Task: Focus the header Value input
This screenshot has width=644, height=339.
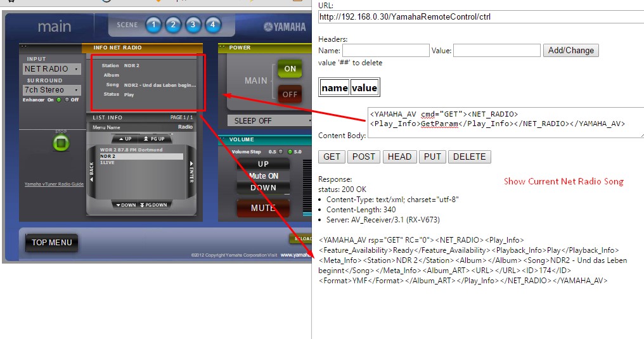Action: click(496, 51)
